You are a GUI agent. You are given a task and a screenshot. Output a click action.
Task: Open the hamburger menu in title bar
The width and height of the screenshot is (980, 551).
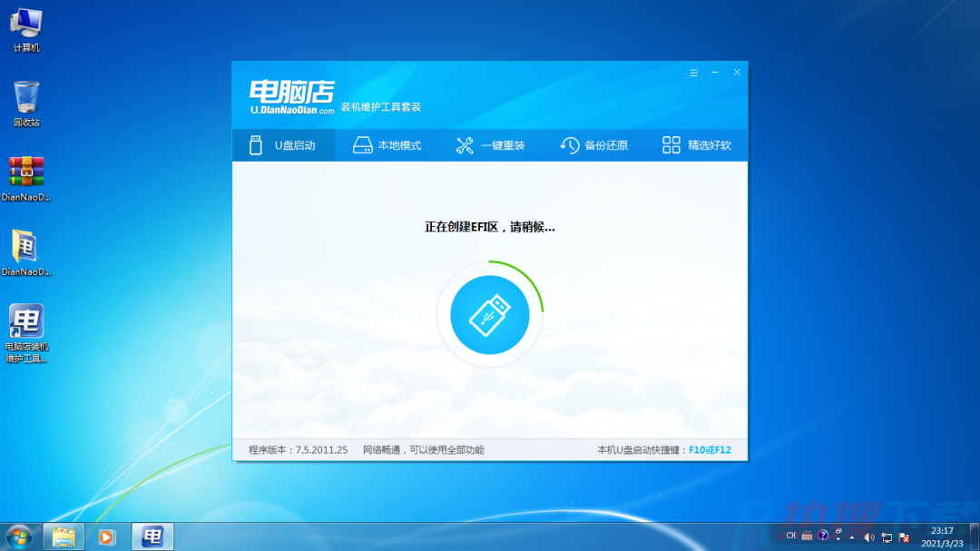(x=694, y=74)
